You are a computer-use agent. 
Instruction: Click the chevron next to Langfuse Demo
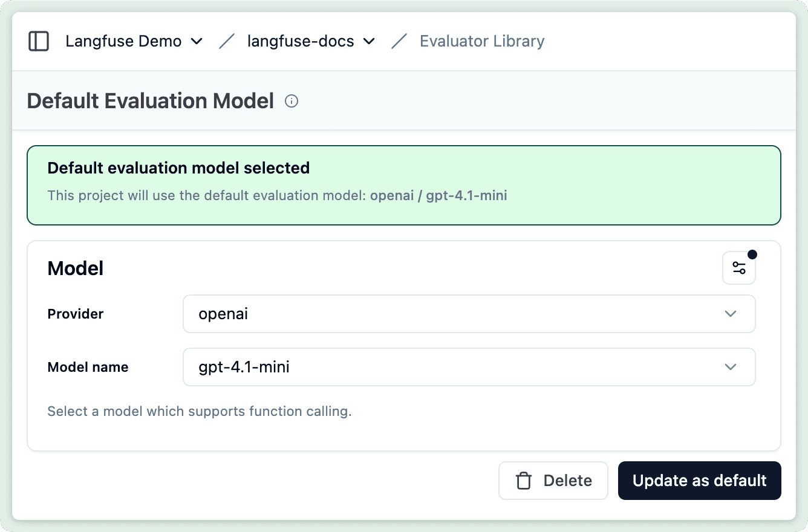tap(197, 41)
